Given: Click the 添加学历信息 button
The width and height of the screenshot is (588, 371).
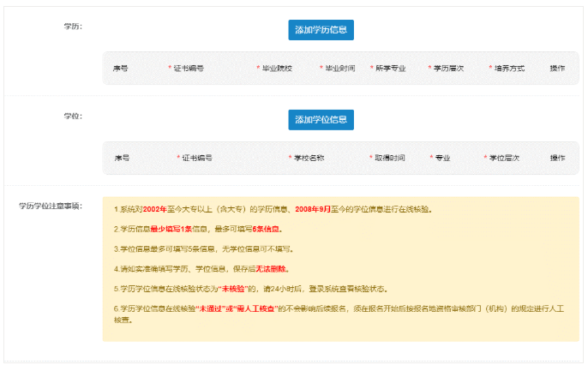Looking at the screenshot, I should (x=321, y=30).
